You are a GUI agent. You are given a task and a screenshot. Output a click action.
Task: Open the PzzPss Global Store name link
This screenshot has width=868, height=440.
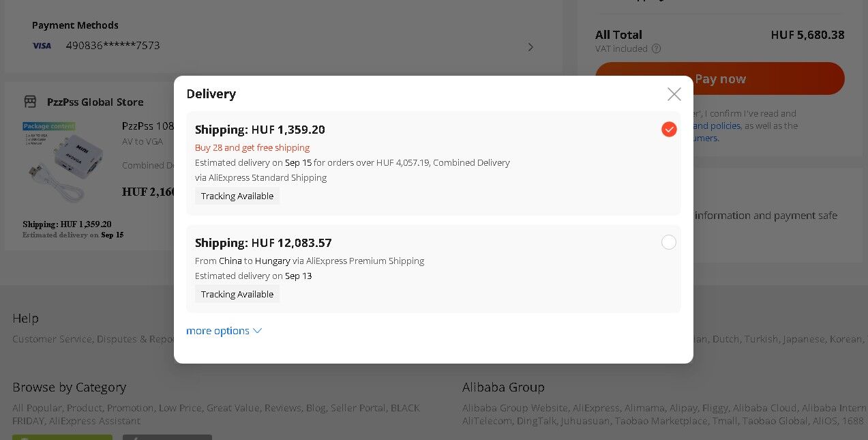click(95, 102)
